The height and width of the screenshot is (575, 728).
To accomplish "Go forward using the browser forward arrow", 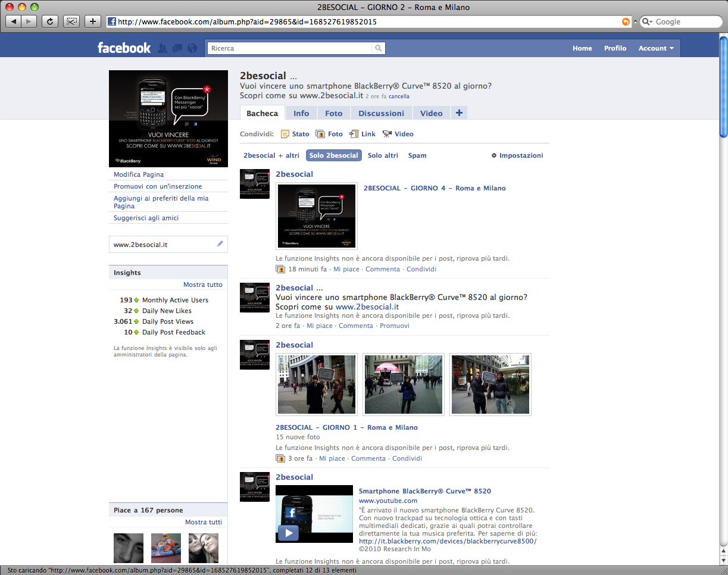I will tap(29, 22).
